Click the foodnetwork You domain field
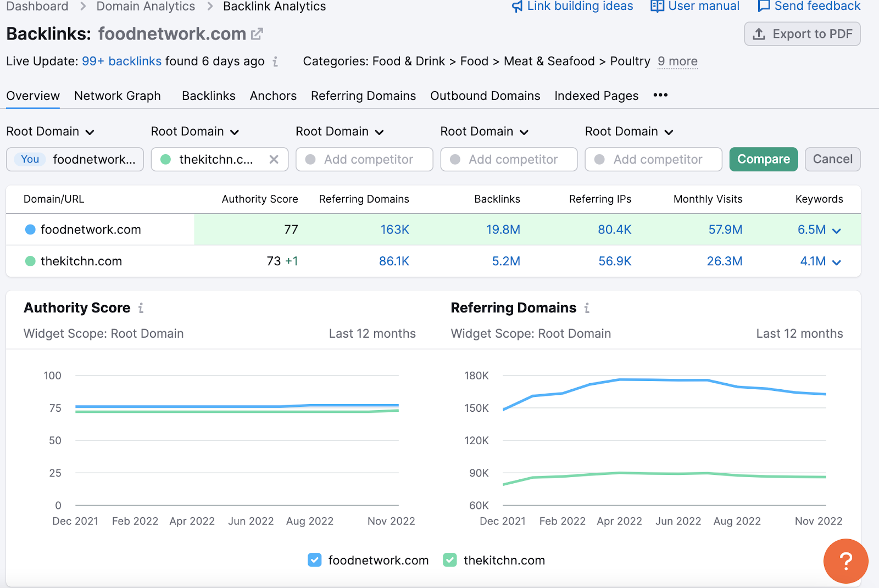The width and height of the screenshot is (879, 588). pyautogui.click(x=75, y=159)
